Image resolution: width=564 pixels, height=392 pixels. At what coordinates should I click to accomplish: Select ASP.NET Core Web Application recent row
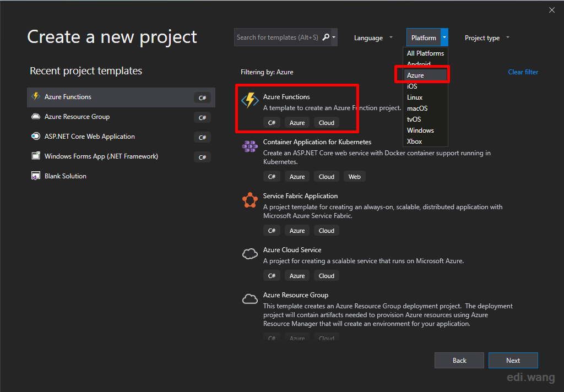[121, 137]
